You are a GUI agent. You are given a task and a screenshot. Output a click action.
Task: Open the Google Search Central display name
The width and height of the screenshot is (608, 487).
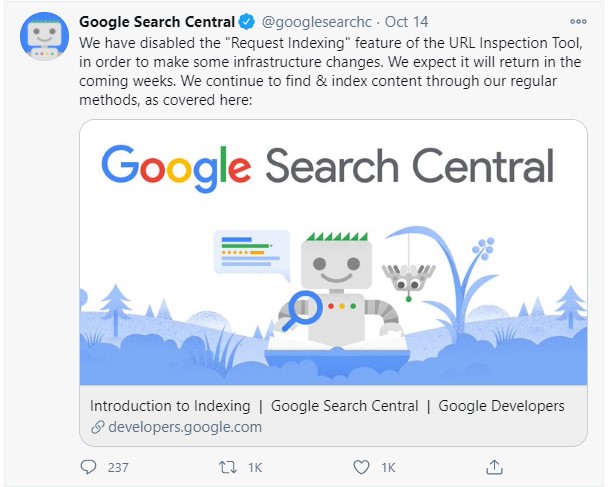157,22
